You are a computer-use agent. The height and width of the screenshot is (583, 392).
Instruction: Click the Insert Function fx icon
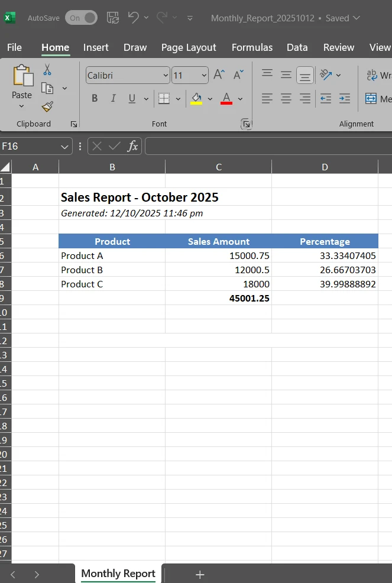133,146
